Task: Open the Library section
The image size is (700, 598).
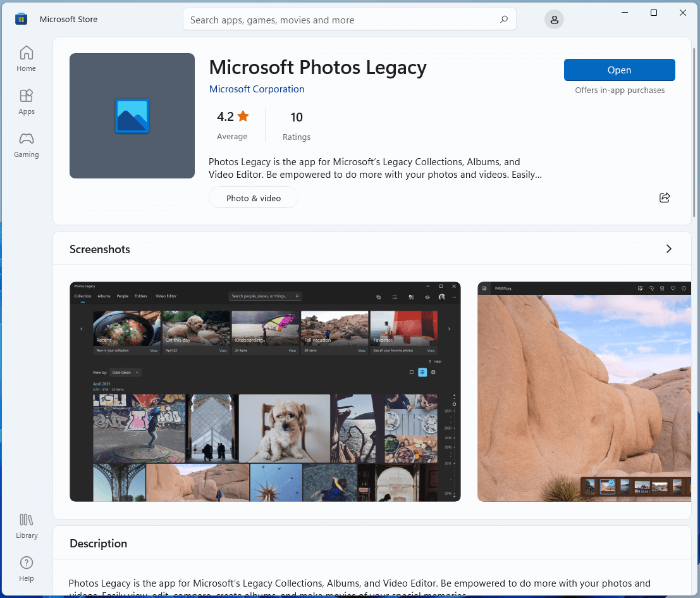Action: tap(27, 526)
